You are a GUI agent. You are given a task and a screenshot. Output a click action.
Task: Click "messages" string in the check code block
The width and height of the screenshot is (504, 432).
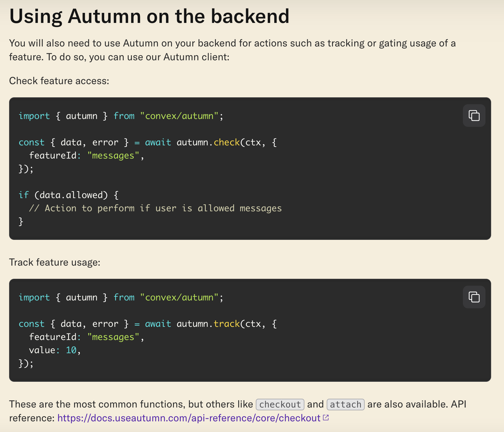pos(113,156)
